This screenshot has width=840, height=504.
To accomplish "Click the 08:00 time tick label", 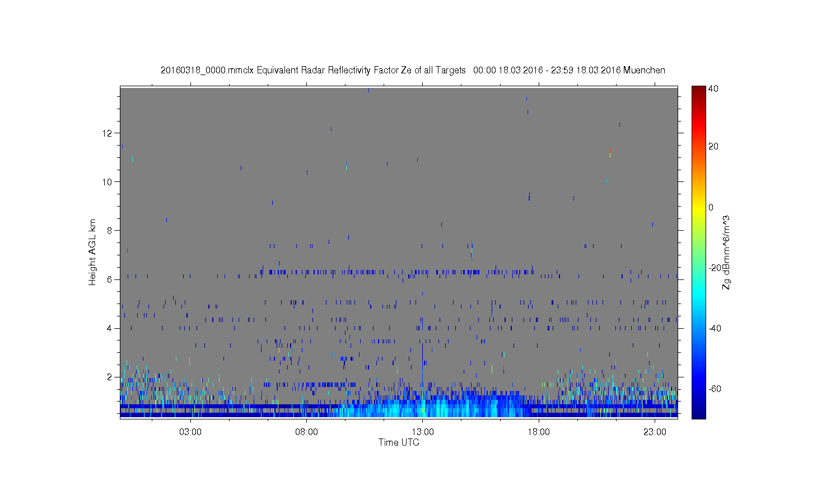I will click(307, 432).
